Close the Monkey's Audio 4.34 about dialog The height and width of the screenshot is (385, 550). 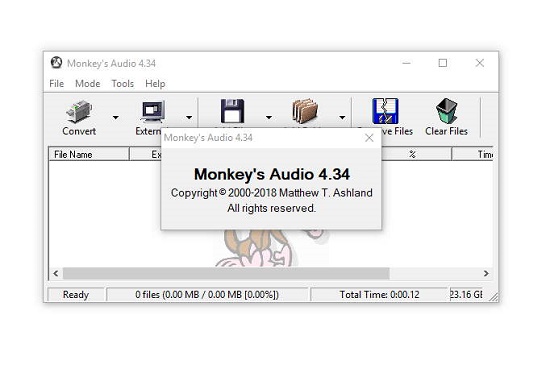tap(369, 138)
